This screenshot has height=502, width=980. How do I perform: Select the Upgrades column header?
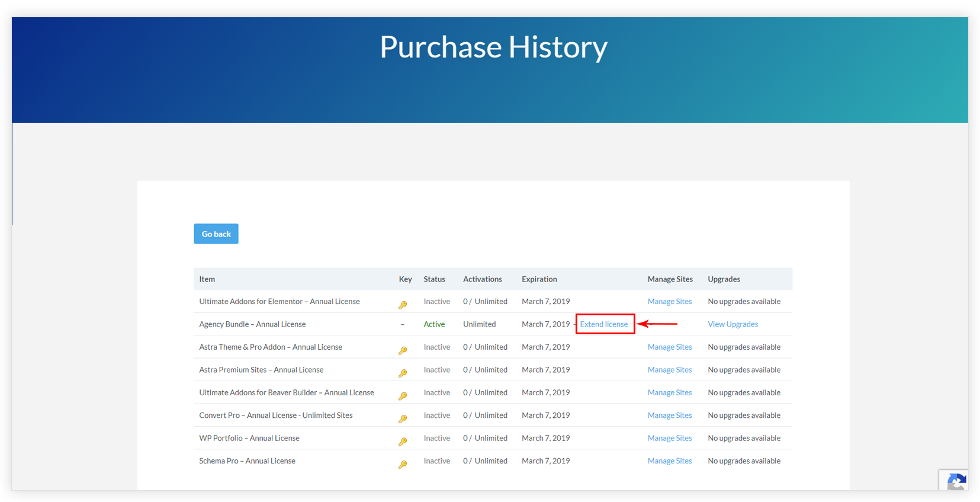(724, 279)
